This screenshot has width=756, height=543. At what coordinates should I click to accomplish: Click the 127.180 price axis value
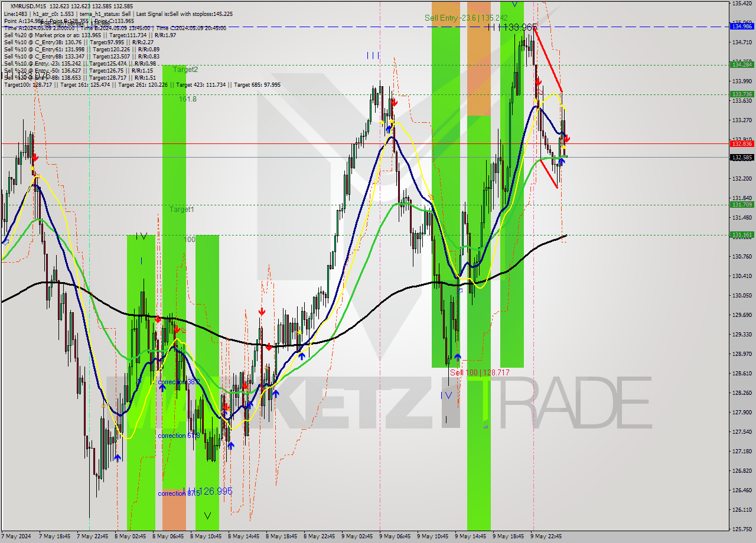(742, 451)
